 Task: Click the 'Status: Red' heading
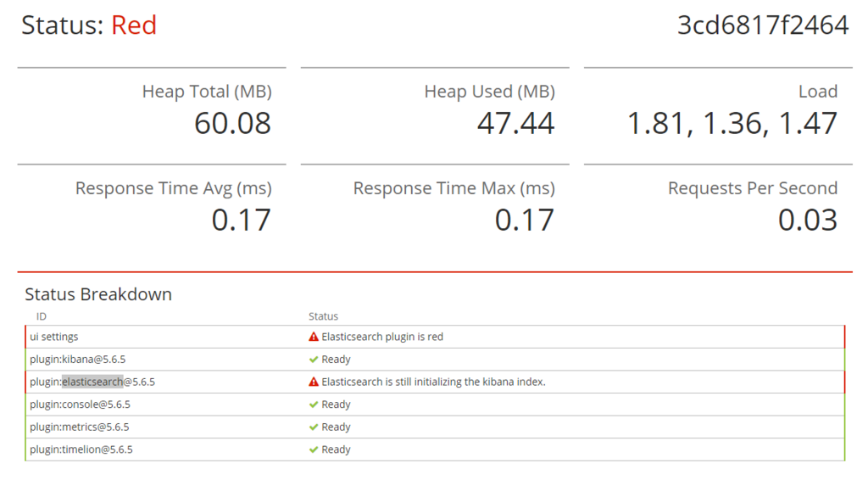pyautogui.click(x=89, y=25)
